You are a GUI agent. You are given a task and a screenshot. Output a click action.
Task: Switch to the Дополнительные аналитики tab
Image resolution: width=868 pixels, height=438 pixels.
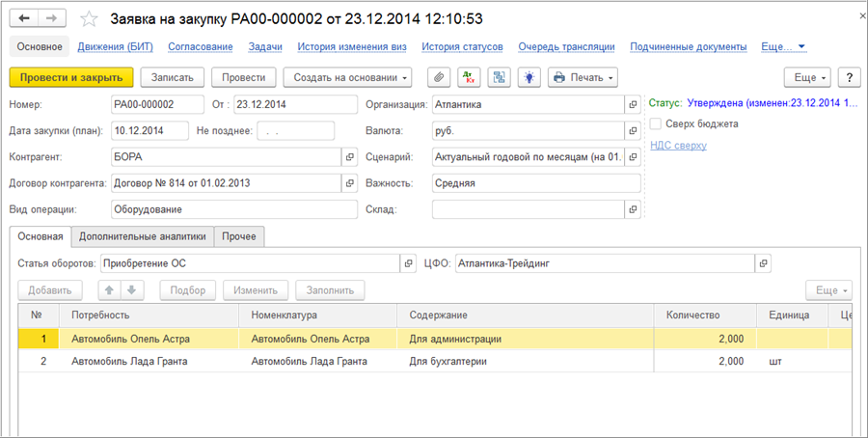coord(143,236)
